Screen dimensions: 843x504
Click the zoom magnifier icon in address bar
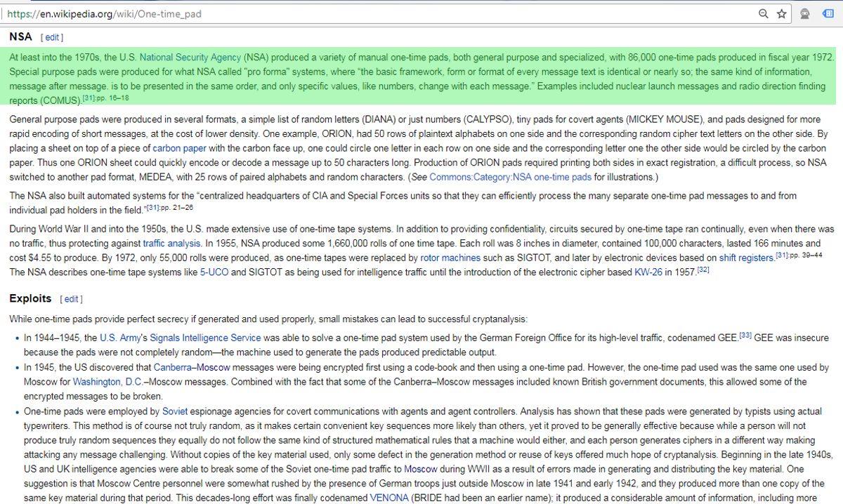coord(764,14)
